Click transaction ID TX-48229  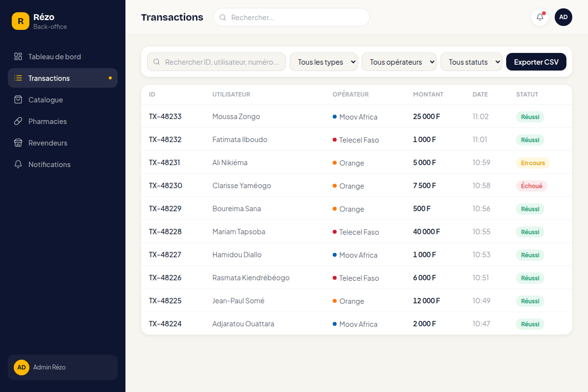pos(165,209)
